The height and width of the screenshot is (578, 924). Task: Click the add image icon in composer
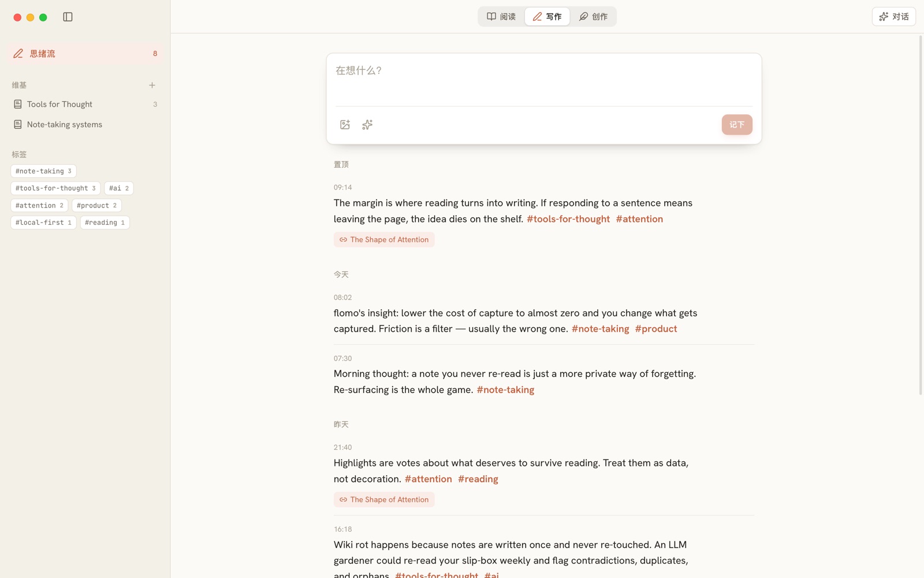point(345,125)
